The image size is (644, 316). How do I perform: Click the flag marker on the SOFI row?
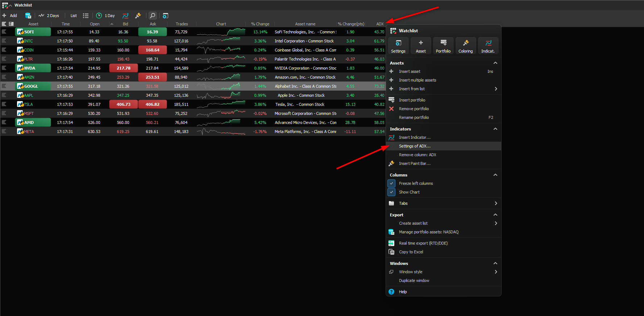[x=4, y=32]
